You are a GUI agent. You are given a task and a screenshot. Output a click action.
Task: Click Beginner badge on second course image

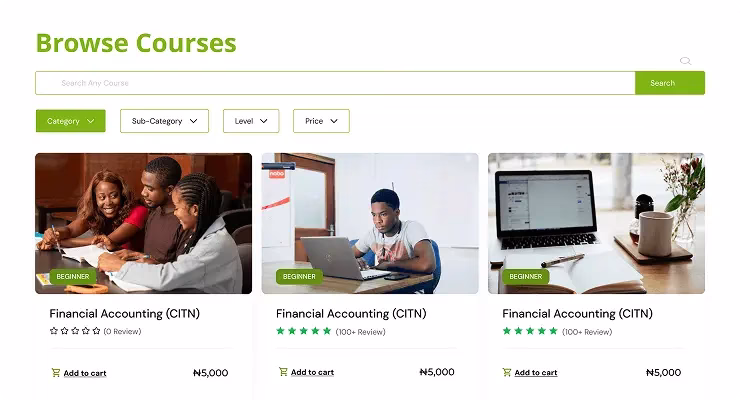[x=299, y=276]
